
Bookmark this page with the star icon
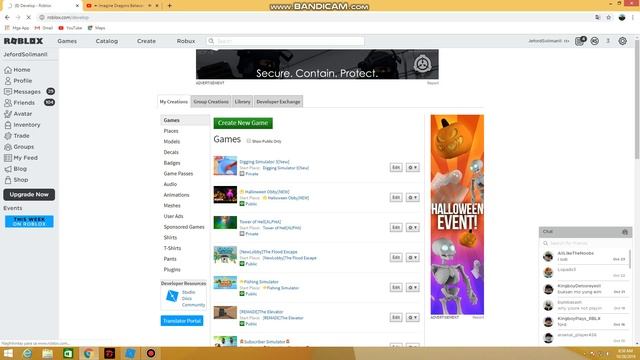point(609,17)
